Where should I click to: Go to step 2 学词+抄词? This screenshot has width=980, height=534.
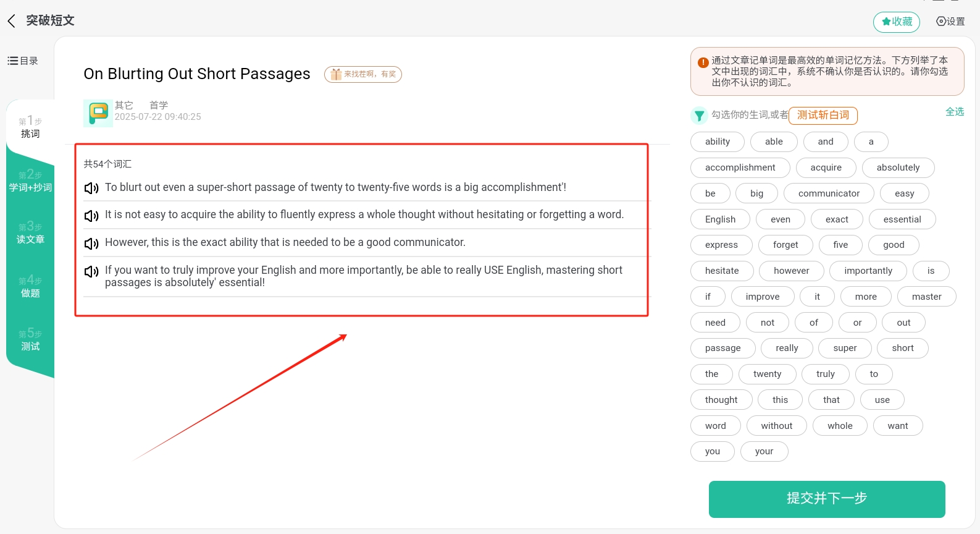coord(30,181)
